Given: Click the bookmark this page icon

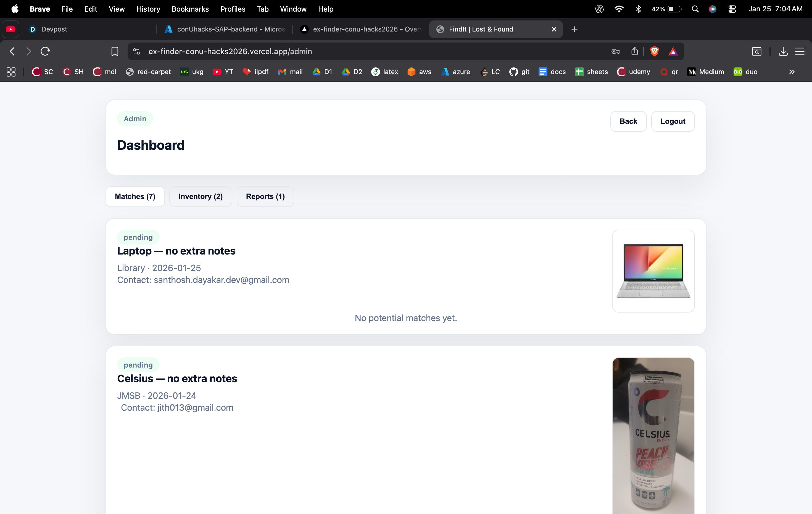Looking at the screenshot, I should (115, 51).
